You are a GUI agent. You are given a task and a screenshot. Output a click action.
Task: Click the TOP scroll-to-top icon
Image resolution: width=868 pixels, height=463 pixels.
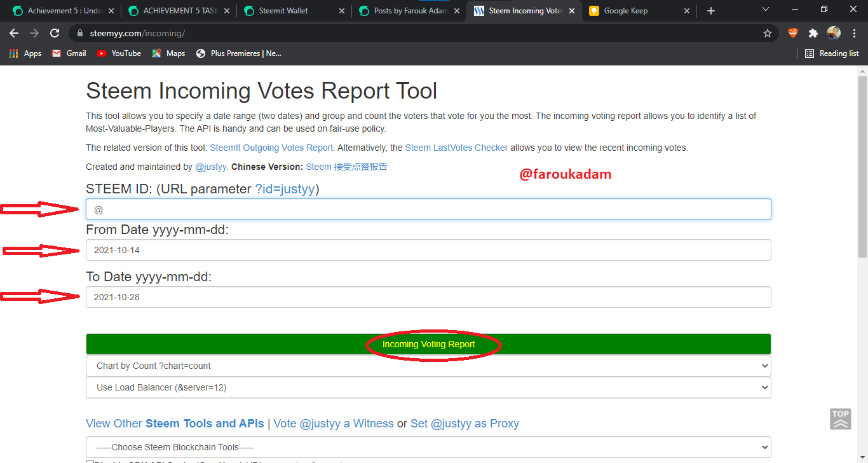coord(841,419)
